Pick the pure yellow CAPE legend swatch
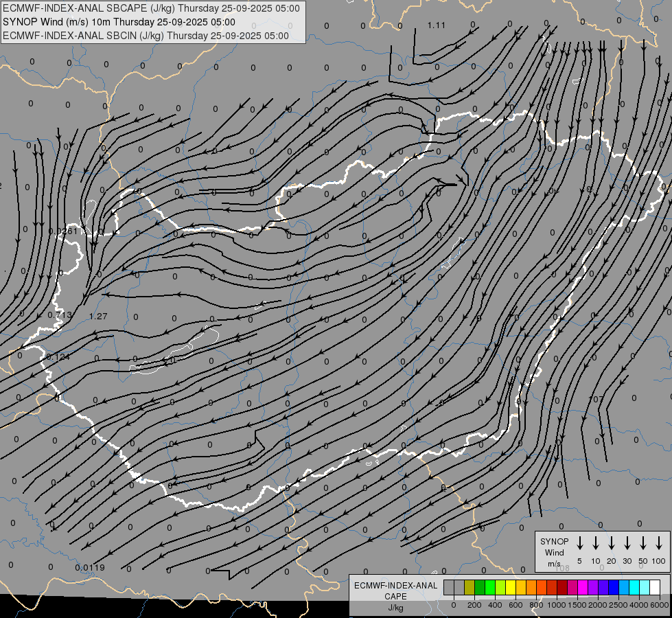Viewport: 672px width, 618px height. click(x=511, y=587)
